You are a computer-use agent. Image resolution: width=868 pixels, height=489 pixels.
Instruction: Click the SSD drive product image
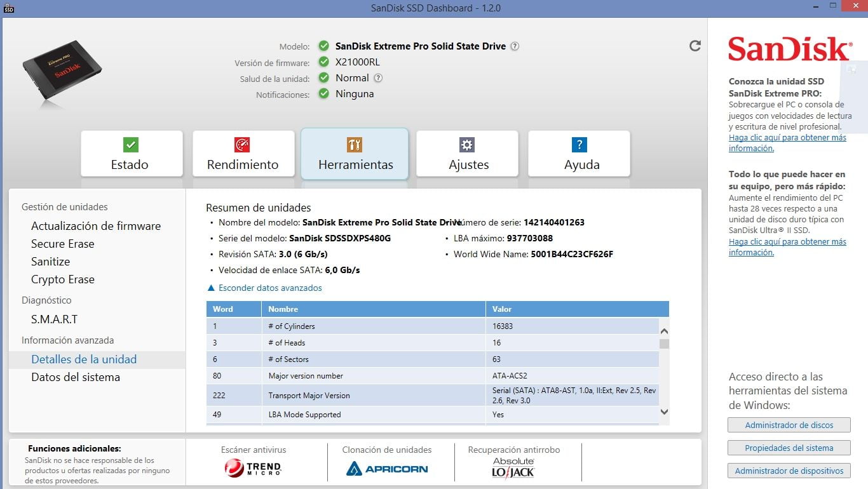click(x=62, y=70)
